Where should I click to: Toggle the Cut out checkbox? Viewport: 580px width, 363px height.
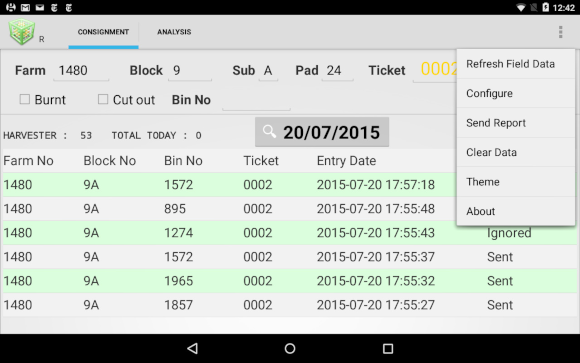[x=103, y=99]
